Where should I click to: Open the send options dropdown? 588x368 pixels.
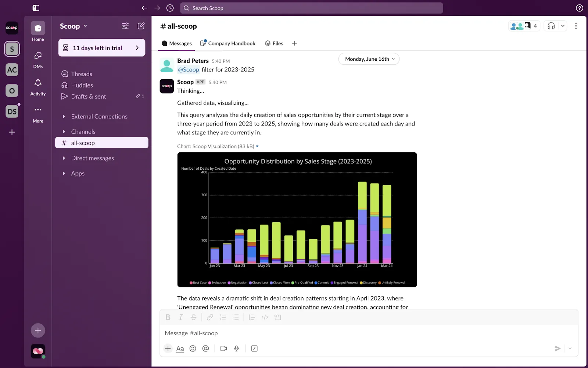pyautogui.click(x=570, y=348)
